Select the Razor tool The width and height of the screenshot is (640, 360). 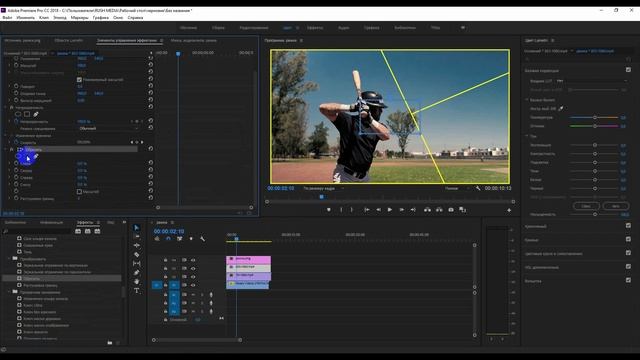(136, 254)
